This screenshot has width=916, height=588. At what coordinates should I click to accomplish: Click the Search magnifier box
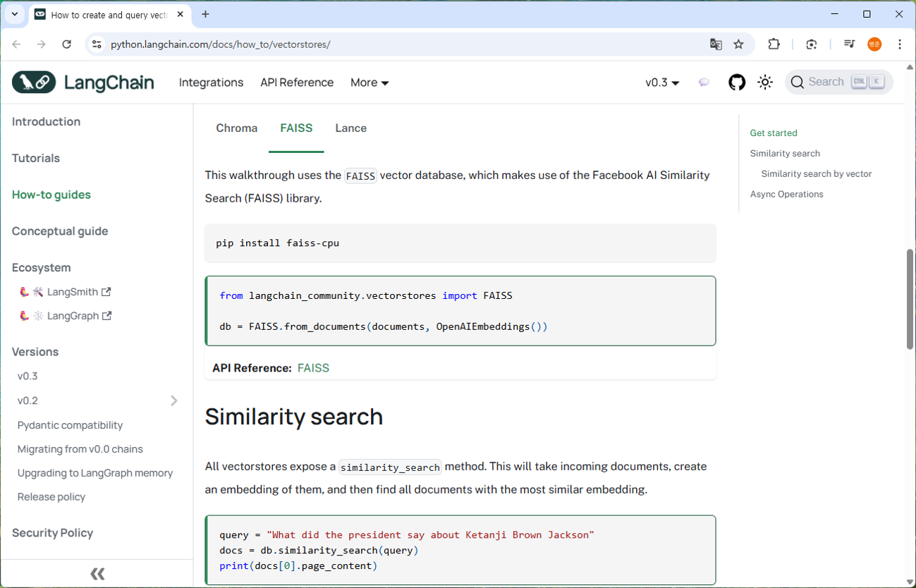[x=838, y=82]
